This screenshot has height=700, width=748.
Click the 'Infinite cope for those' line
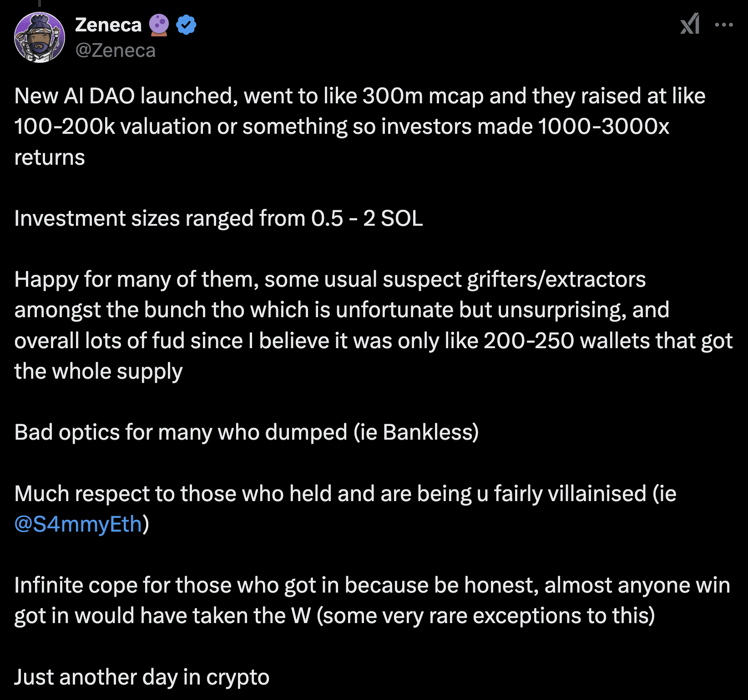(x=372, y=585)
